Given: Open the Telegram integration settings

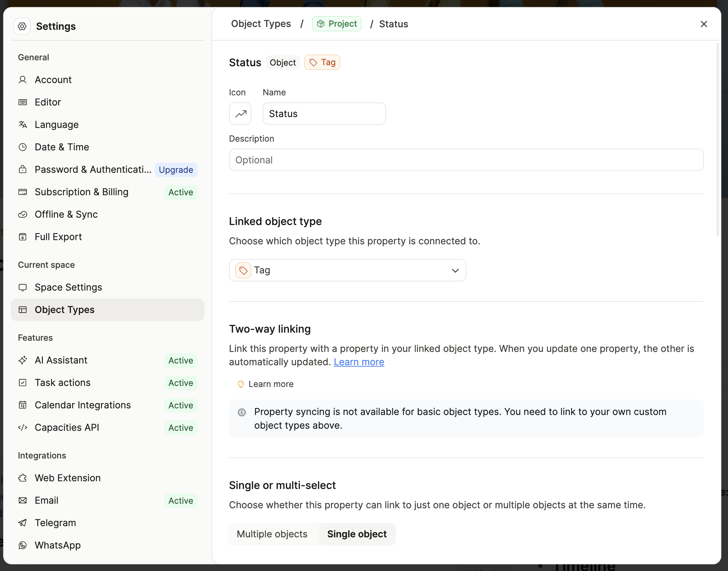Looking at the screenshot, I should (55, 523).
